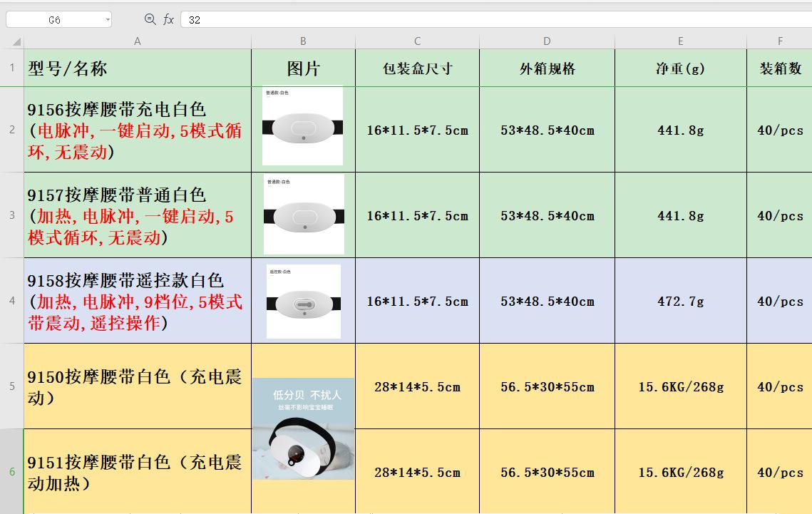
Task: Select 16*11.5*7.5cm in the 9156 row
Action: 417,130
